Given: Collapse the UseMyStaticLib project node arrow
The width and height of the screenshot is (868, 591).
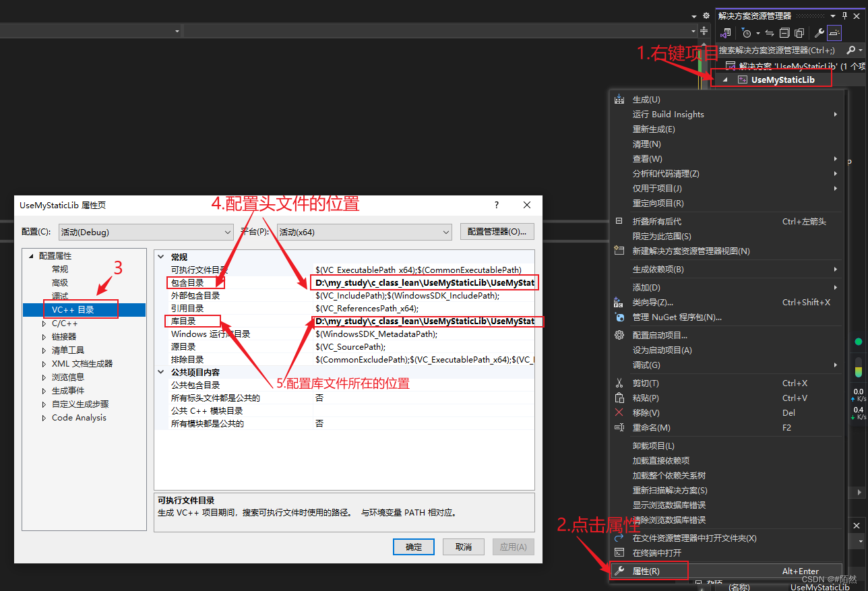Looking at the screenshot, I should coord(726,80).
